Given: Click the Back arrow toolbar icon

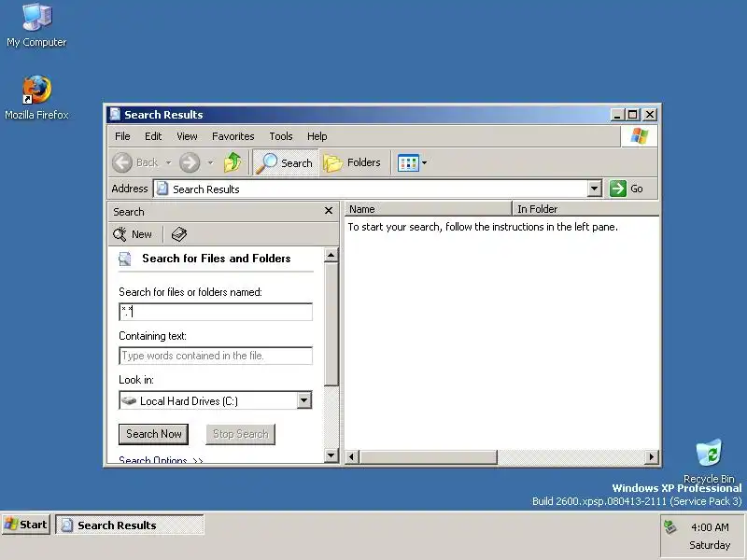Looking at the screenshot, I should click(x=122, y=162).
